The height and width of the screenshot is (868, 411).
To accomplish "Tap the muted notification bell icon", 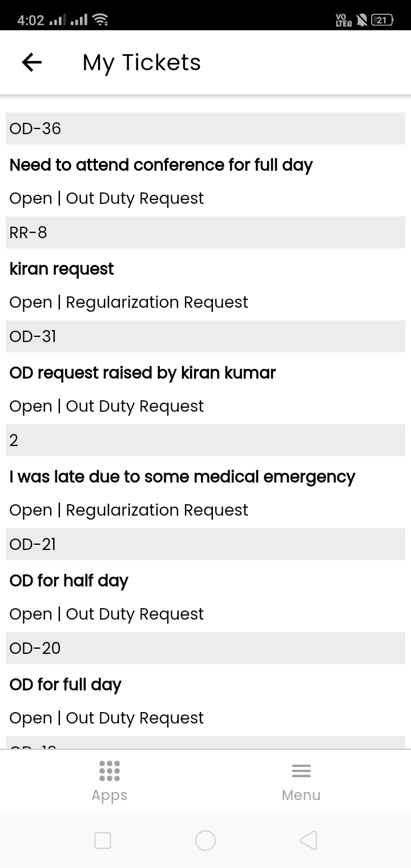I will pyautogui.click(x=361, y=20).
